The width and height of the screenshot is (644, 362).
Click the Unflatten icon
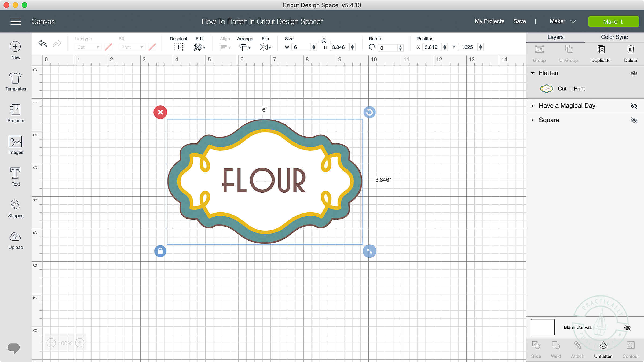point(603,345)
